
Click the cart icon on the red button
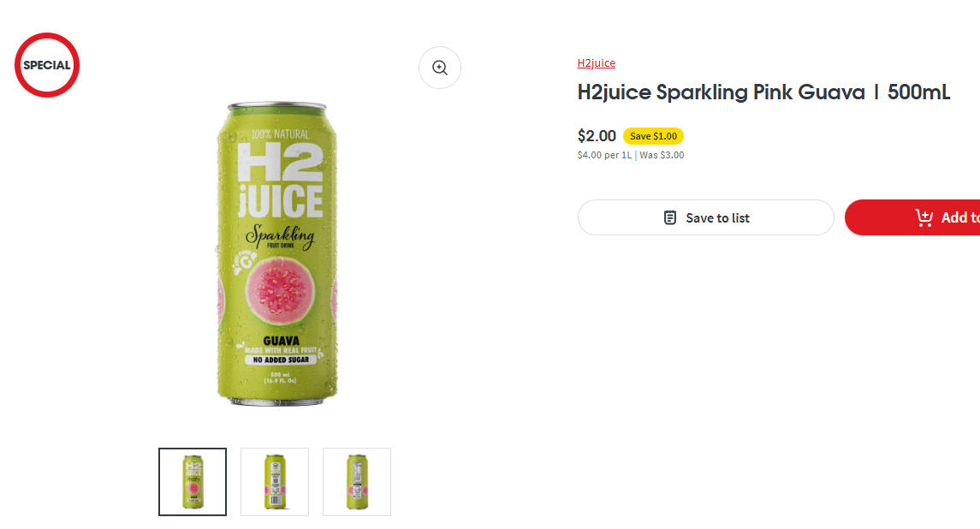(924, 217)
